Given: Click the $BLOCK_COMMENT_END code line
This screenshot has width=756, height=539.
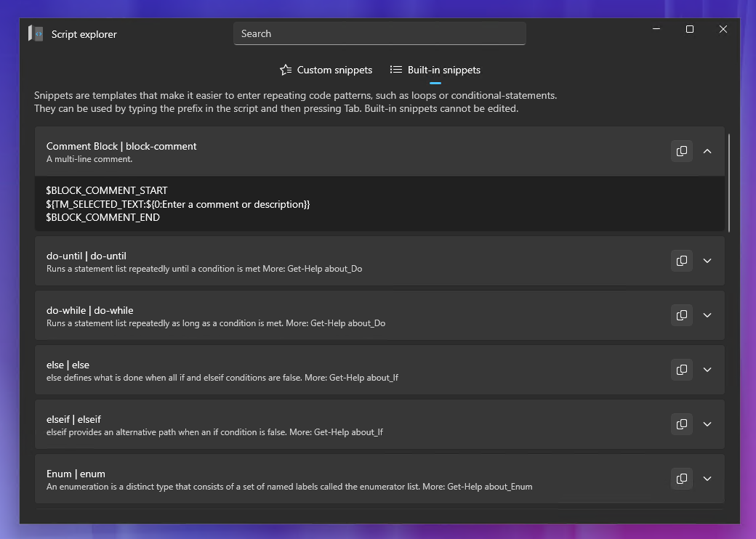Looking at the screenshot, I should tap(102, 217).
